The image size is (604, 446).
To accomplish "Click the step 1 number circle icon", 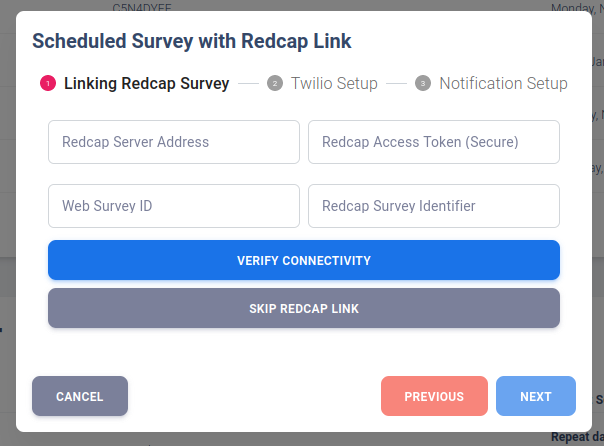I will pyautogui.click(x=47, y=84).
